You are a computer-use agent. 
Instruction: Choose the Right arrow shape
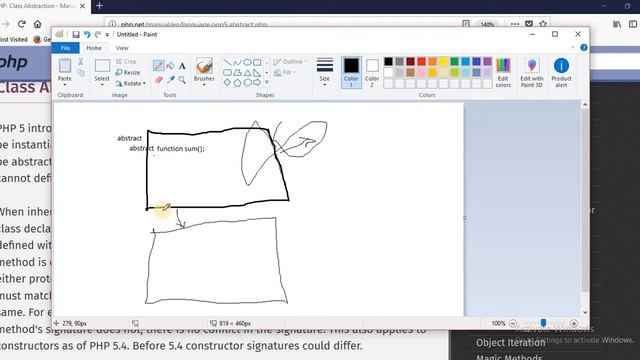[x=257, y=82]
